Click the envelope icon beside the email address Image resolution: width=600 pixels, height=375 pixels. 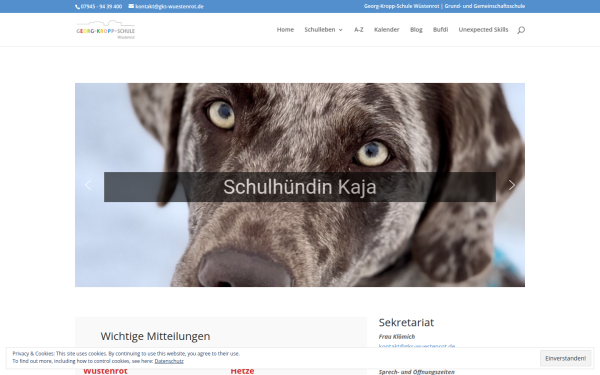[x=131, y=6]
